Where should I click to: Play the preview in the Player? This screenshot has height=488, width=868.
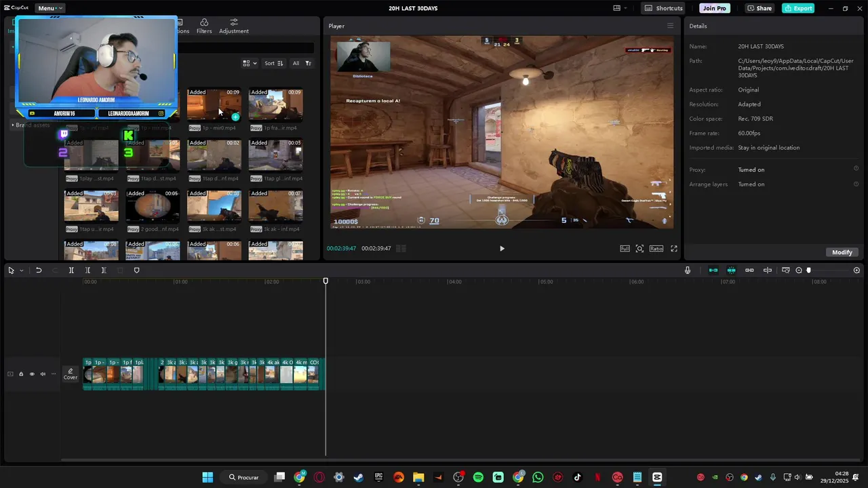[502, 249]
